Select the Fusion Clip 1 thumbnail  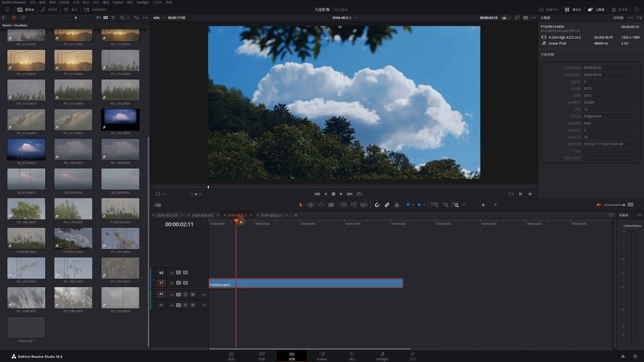[26, 327]
